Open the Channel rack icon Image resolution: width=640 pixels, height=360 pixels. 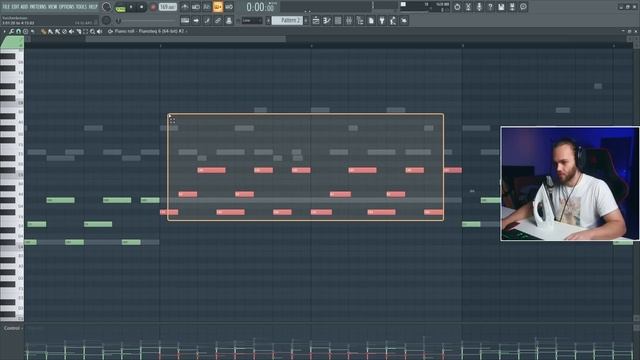(338, 20)
